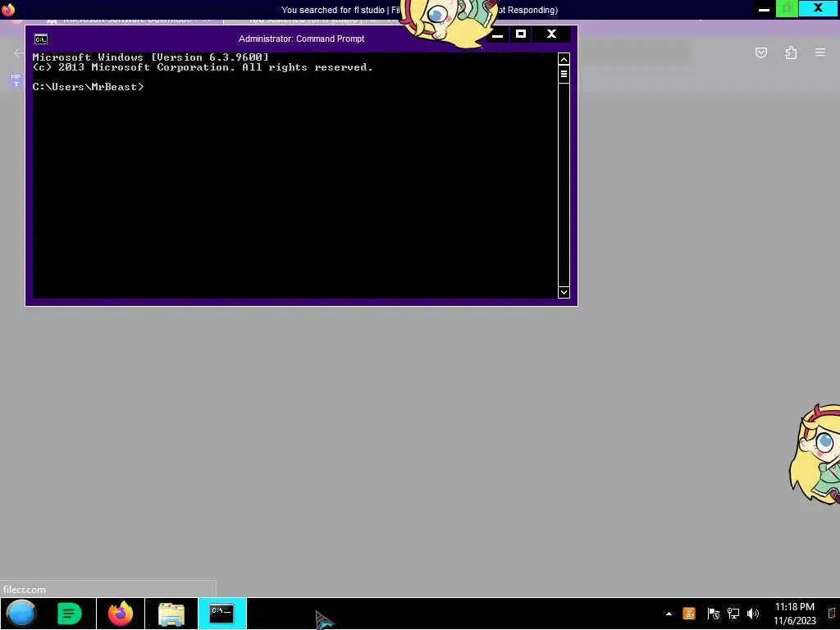The width and height of the screenshot is (840, 630).
Task: Click the MF T sidebar icon in Firefox
Action: point(16,80)
